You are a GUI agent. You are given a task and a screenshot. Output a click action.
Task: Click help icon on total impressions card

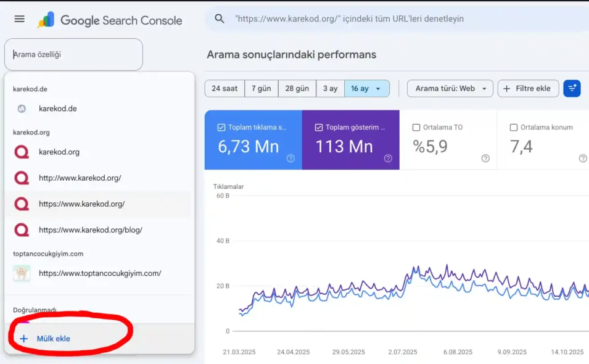pos(388,159)
